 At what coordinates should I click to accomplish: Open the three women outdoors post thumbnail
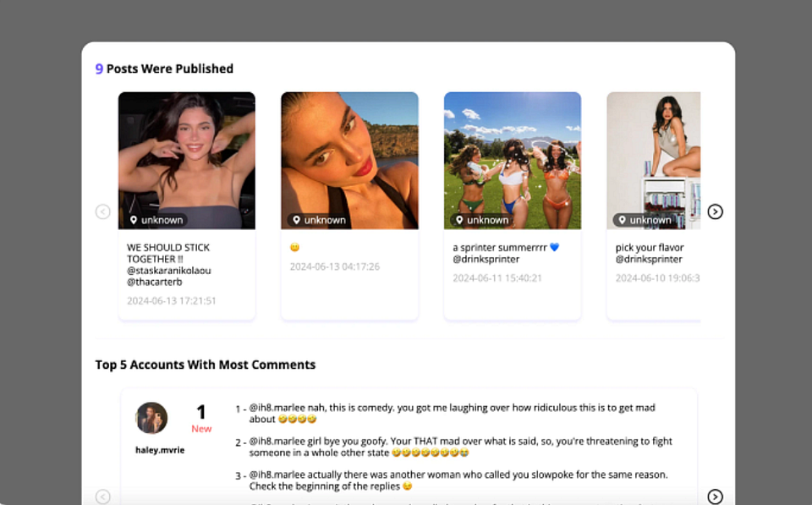(513, 161)
